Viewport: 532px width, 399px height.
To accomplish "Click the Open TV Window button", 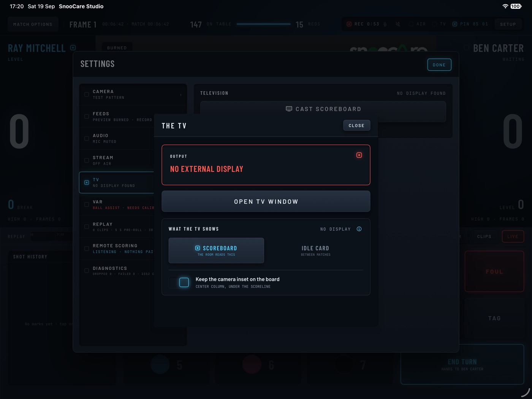I will point(266,201).
